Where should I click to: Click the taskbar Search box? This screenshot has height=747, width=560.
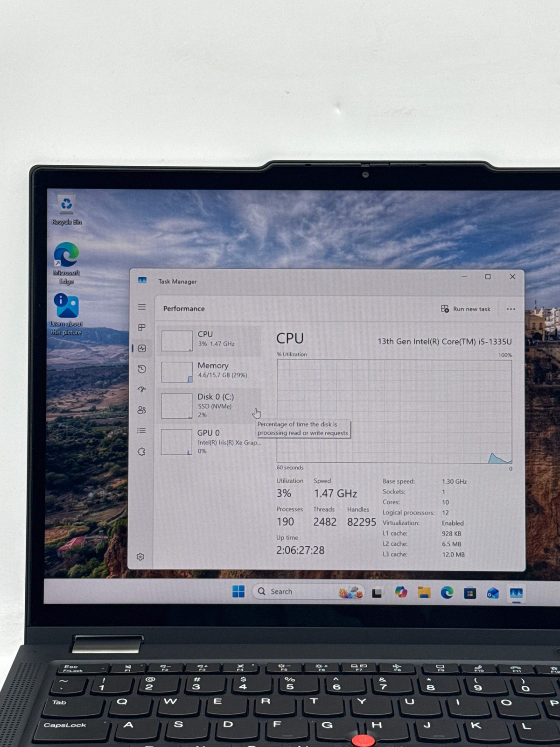(308, 592)
